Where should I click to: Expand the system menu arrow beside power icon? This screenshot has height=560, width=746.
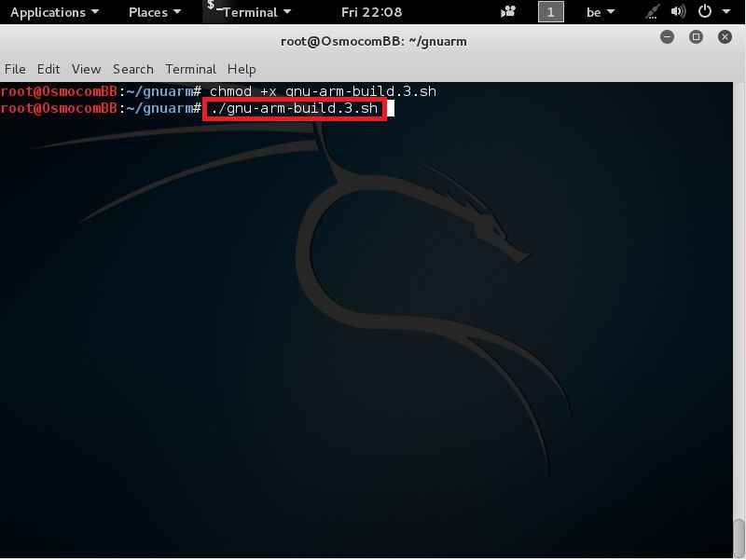coord(726,11)
